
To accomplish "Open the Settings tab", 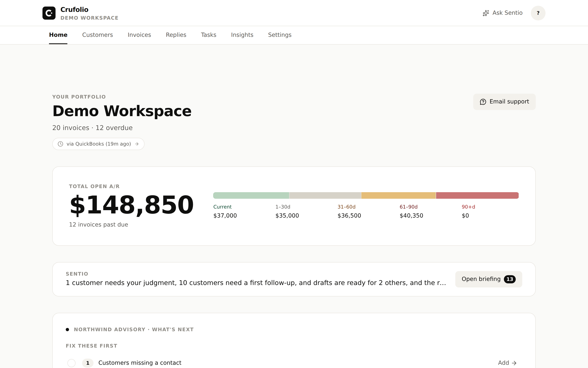I will point(280,35).
